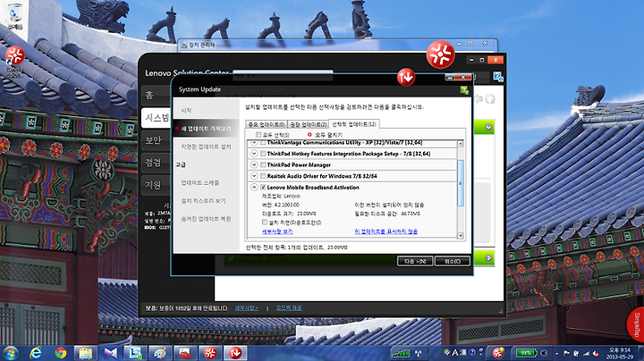Open Lenovo Solution Center desktop shortcut
Image resolution: width=644 pixels, height=361 pixels.
point(14,62)
